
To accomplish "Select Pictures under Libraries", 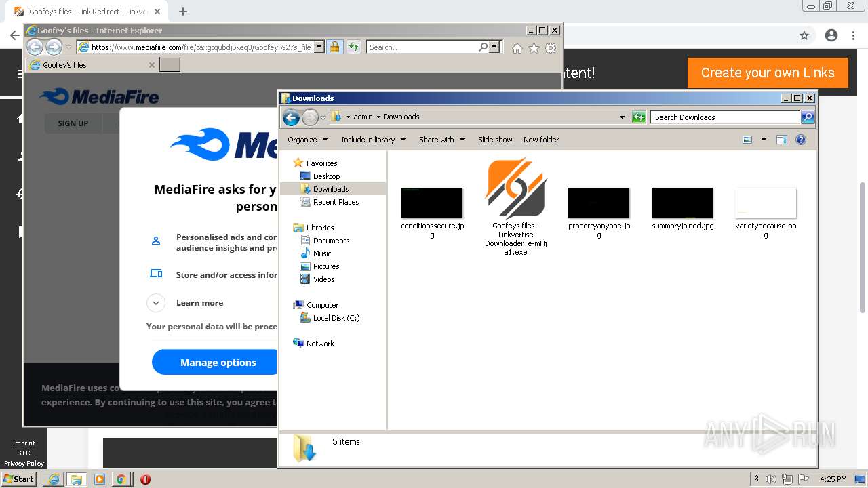I will (x=326, y=266).
